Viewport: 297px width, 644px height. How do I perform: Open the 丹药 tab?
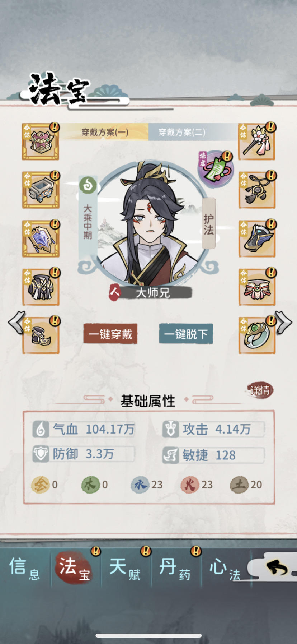175,568
